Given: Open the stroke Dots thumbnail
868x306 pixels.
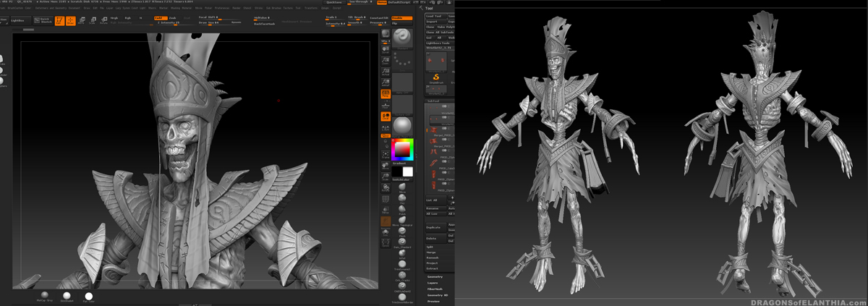Looking at the screenshot, I should coord(403,61).
